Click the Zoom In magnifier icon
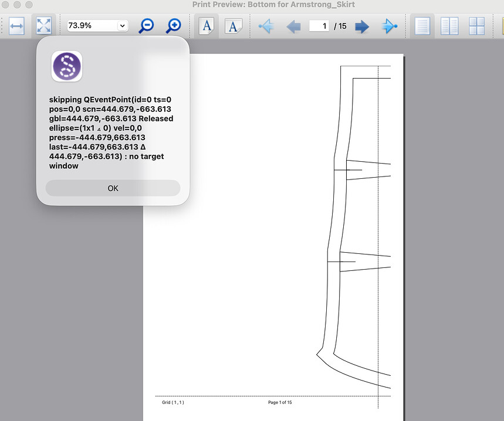This screenshot has height=421, width=504. (174, 26)
